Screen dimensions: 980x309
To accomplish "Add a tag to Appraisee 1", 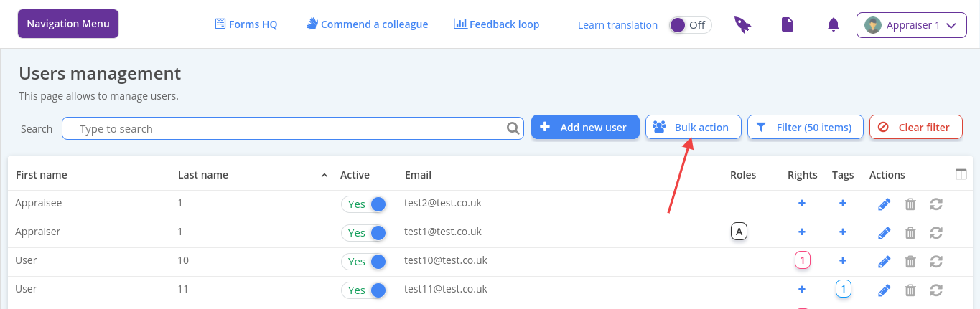I will point(843,204).
